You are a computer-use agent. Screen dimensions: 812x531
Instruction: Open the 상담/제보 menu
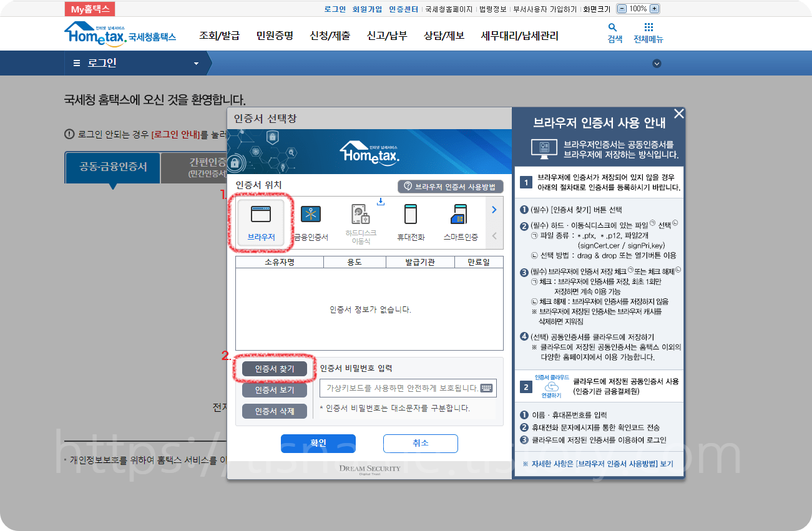pyautogui.click(x=443, y=36)
